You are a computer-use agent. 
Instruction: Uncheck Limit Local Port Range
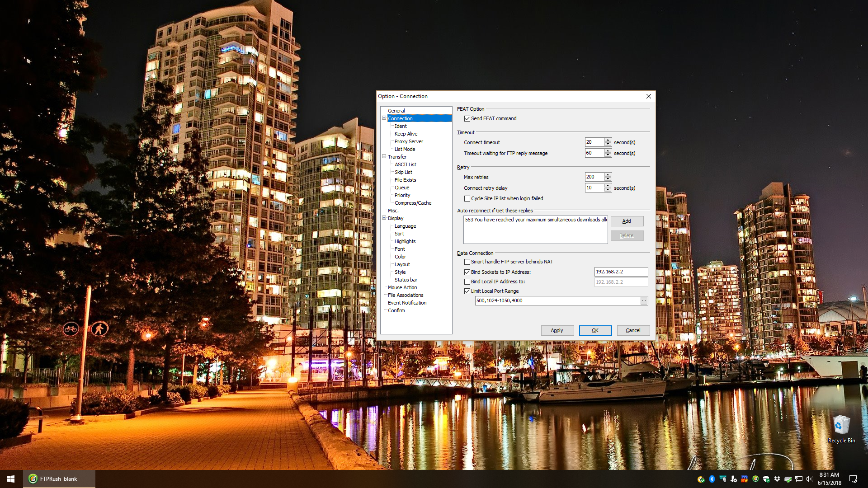(467, 291)
